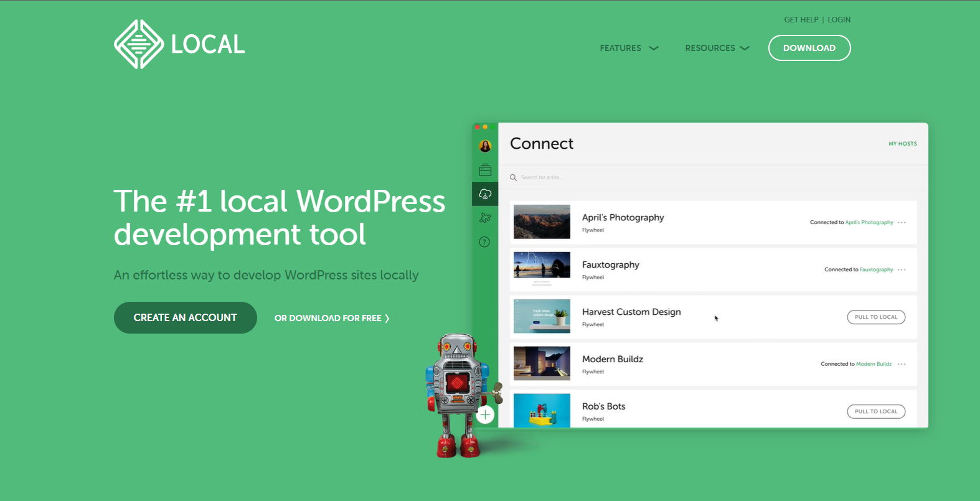The height and width of the screenshot is (501, 980).
Task: Open the Fauxtography site thumbnail image
Action: coord(542,269)
